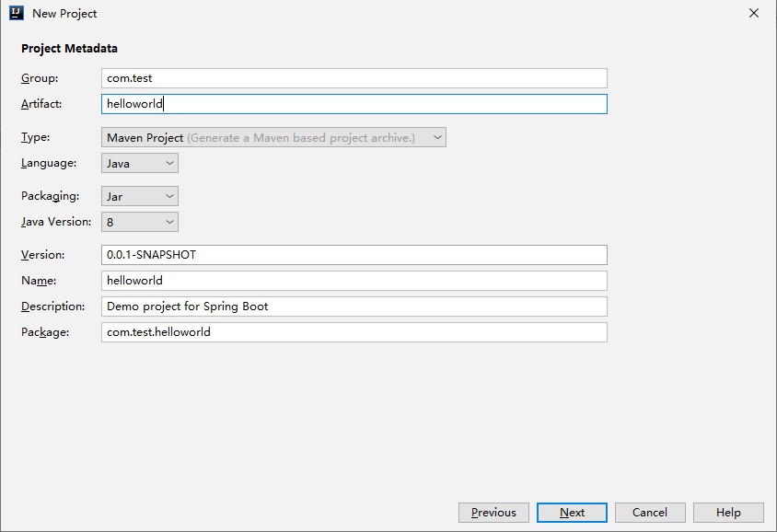Focus the Group input field
This screenshot has width=777, height=532.
tap(354, 78)
